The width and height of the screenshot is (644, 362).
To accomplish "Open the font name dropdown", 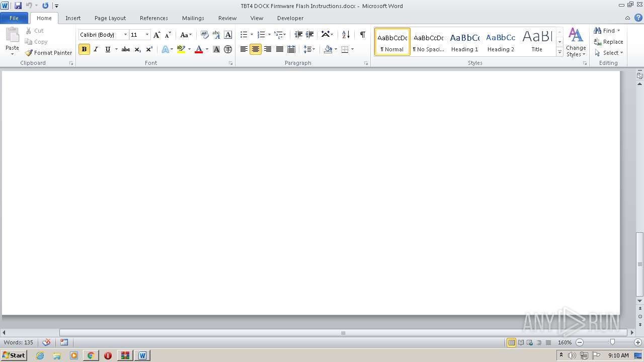I will pyautogui.click(x=125, y=35).
